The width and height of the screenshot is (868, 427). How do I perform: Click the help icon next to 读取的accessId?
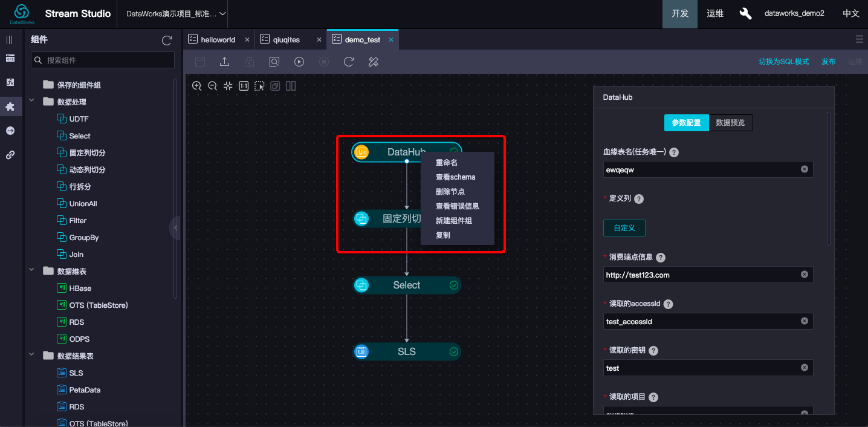[668, 304]
